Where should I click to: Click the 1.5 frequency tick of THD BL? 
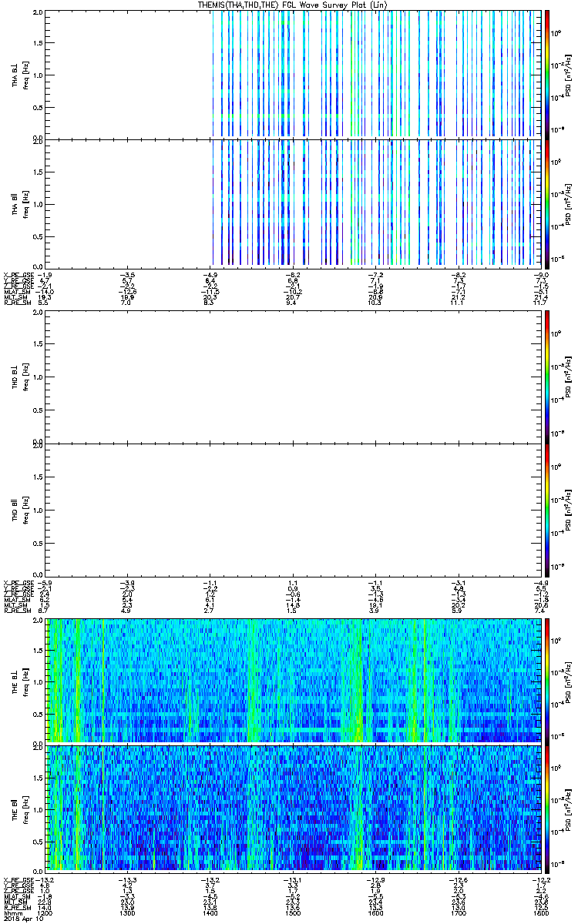point(38,346)
